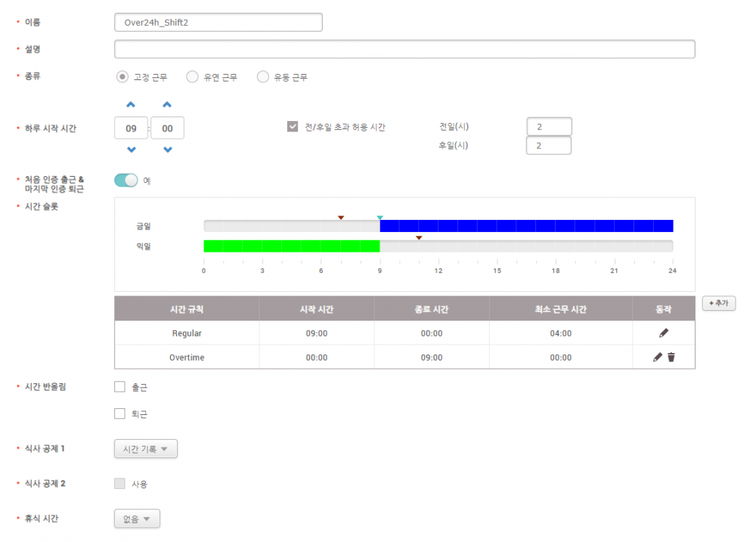Click the 추가 add button

point(718,303)
